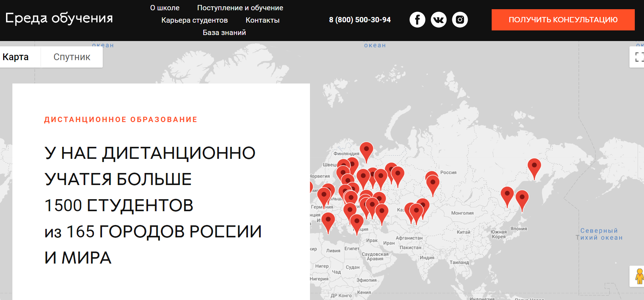
Task: Call phone number 8 (800) 500-30-94
Action: [360, 20]
